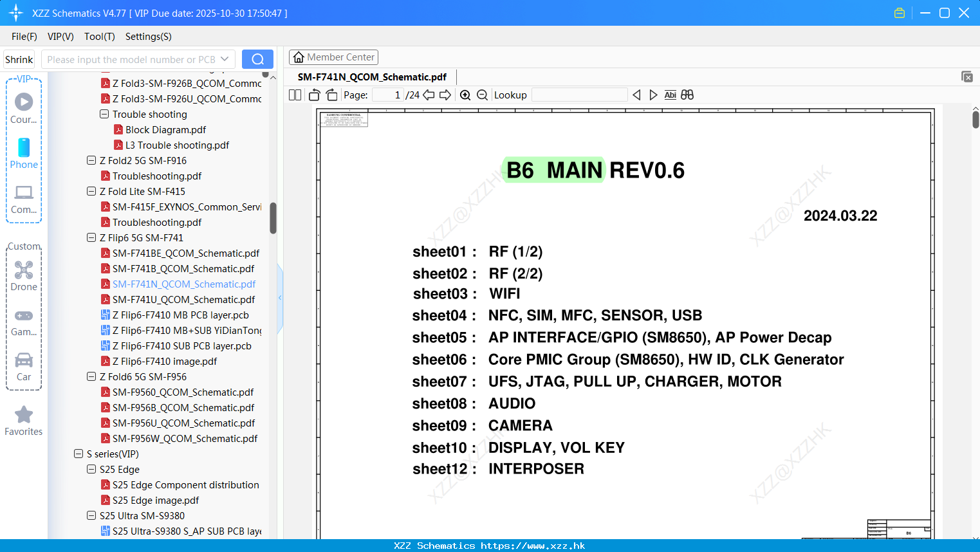Toggle the Abi whole-word match icon
This screenshot has height=552, width=980.
[x=670, y=95]
